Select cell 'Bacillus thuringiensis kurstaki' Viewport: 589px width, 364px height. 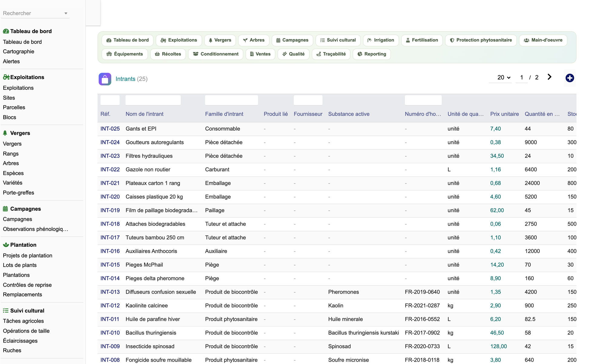click(364, 333)
